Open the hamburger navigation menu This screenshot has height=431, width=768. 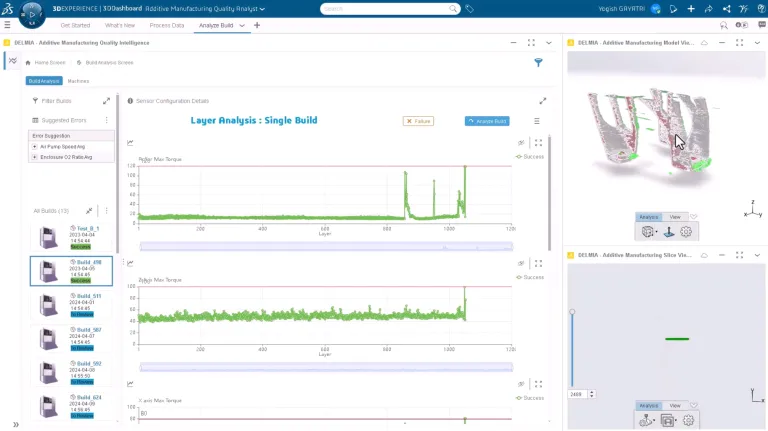coord(7,25)
